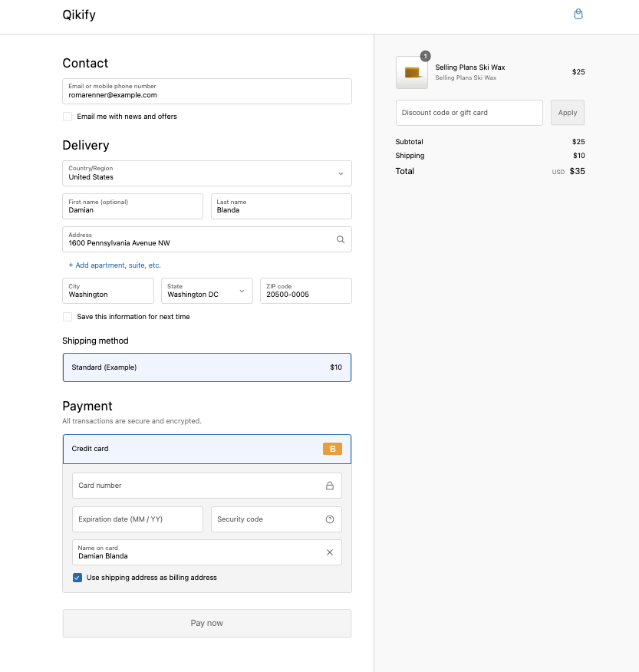Viewport: 639px width, 672px height.
Task: Click the Ski Wax product thumbnail
Action: [412, 72]
